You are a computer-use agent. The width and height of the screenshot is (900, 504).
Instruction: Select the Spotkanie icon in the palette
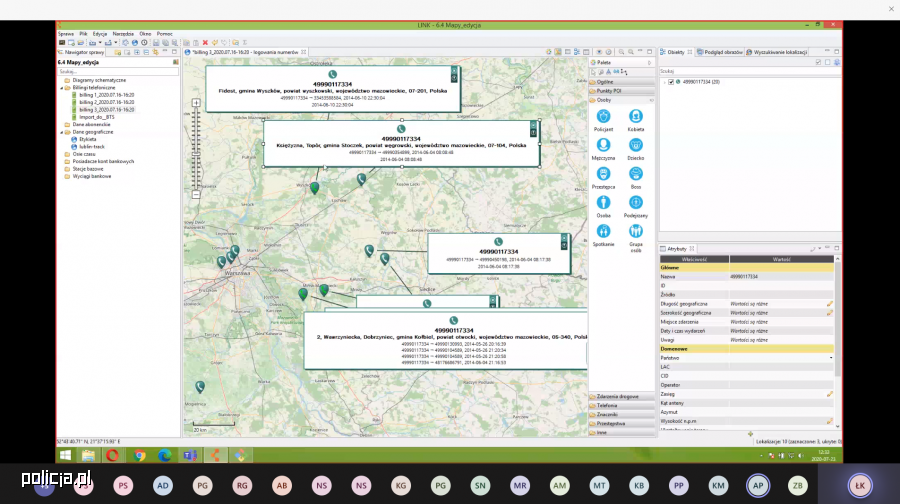point(603,231)
